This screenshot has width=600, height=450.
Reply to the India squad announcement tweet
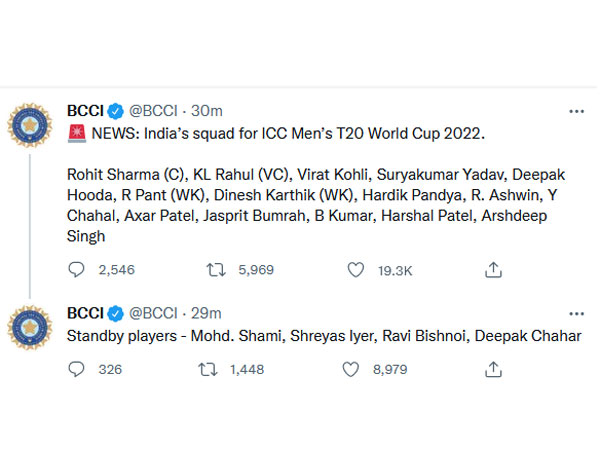point(77,270)
